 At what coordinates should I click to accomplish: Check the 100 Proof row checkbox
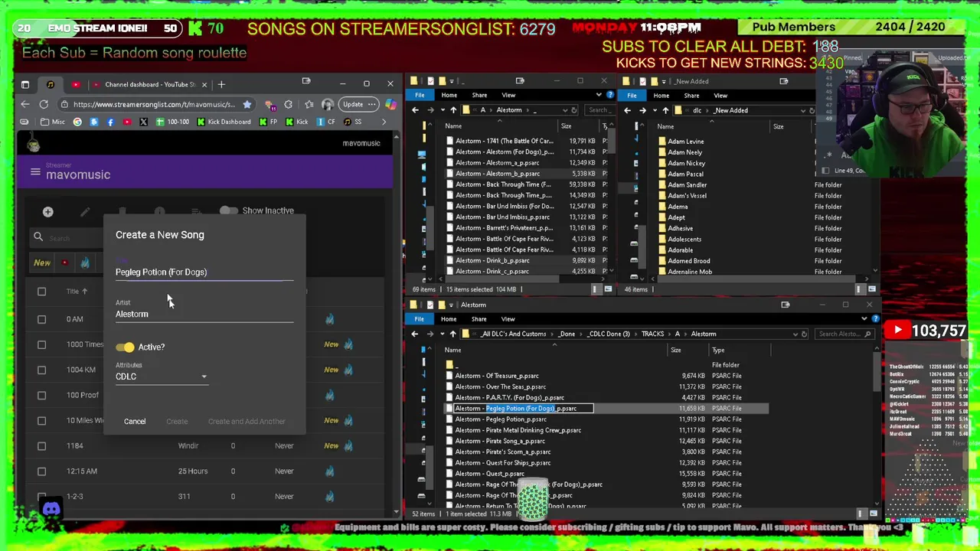pos(41,395)
